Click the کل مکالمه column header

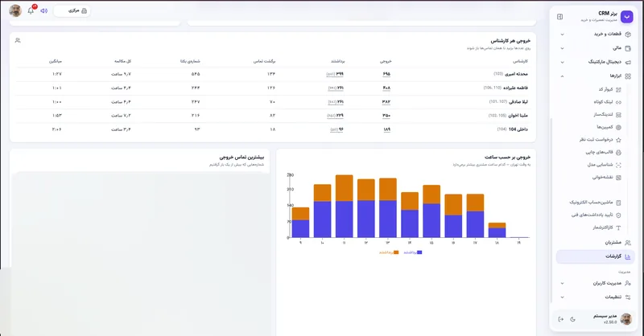123,61
